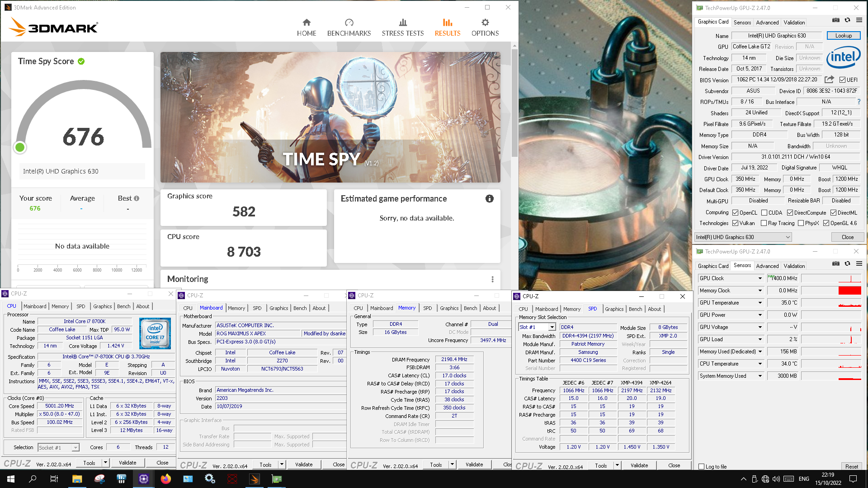The width and height of the screenshot is (868, 488).
Task: Click Validate in the CPU-Z SPD window
Action: (639, 465)
